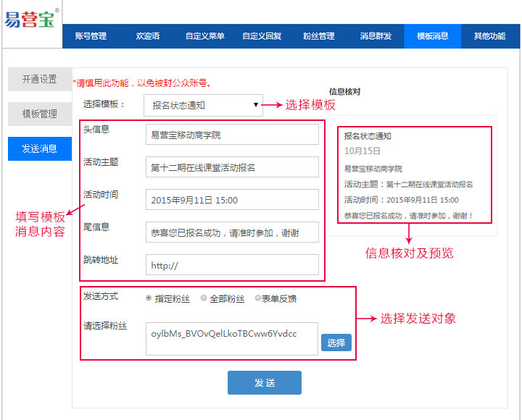Image resolution: width=522 pixels, height=420 pixels.
Task: Open the 账号管理 tab
Action: 91,36
